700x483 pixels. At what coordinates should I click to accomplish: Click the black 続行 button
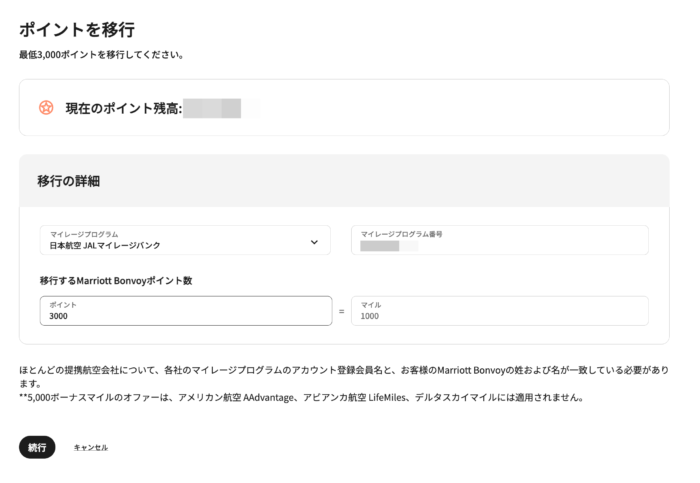coord(37,447)
